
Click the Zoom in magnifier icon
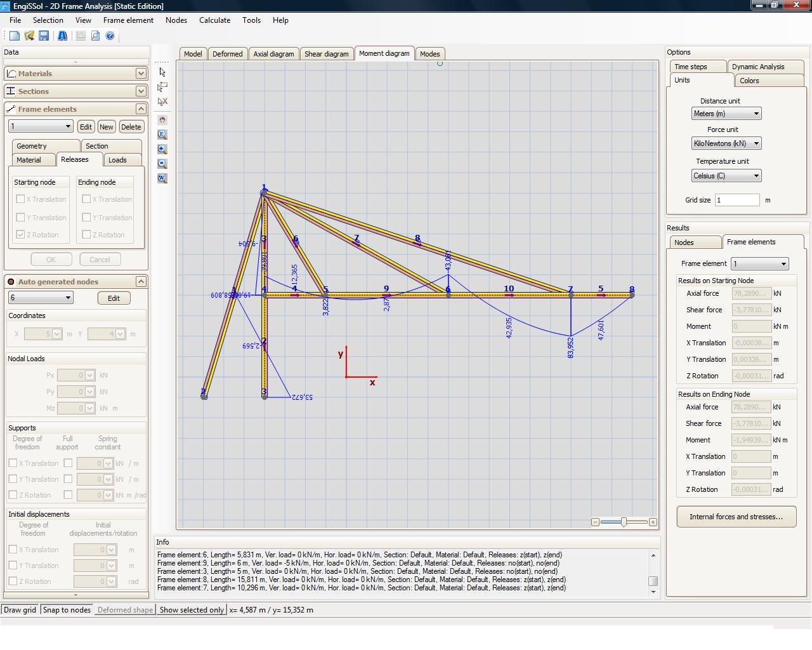[x=162, y=149]
